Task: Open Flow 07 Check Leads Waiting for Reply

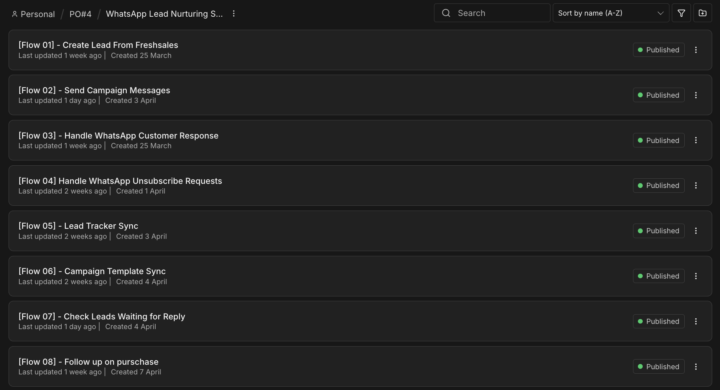Action: (360, 321)
